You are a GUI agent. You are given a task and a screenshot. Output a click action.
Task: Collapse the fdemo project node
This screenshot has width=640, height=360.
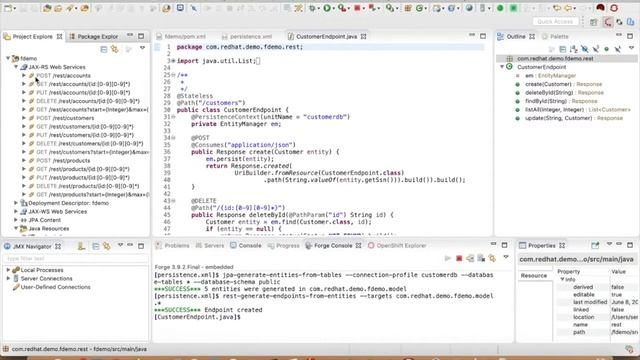tap(8, 58)
